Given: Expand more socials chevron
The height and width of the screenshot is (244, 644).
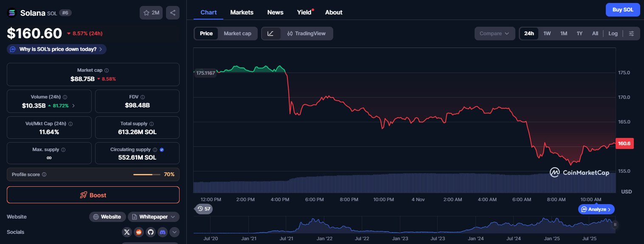Looking at the screenshot, I should coord(175,232).
